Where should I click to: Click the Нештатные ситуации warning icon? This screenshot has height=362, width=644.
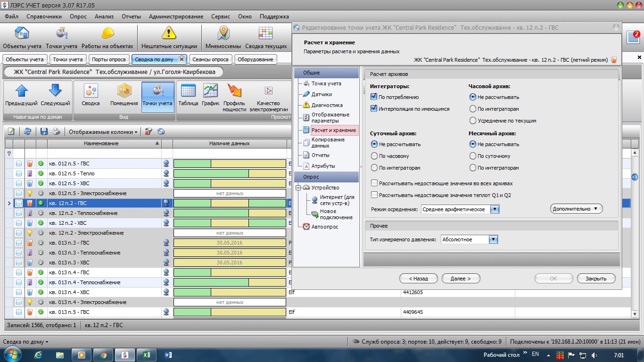(x=169, y=34)
